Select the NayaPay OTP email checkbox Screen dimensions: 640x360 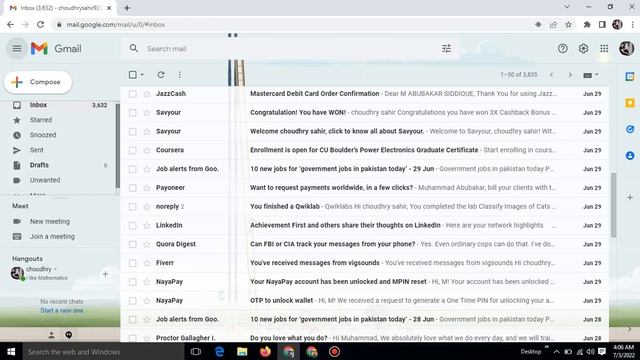coord(133,301)
